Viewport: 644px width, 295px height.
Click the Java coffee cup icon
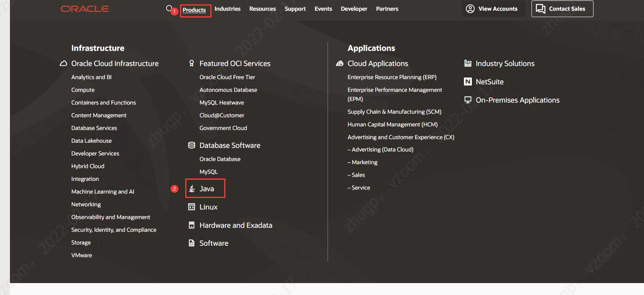tap(192, 189)
